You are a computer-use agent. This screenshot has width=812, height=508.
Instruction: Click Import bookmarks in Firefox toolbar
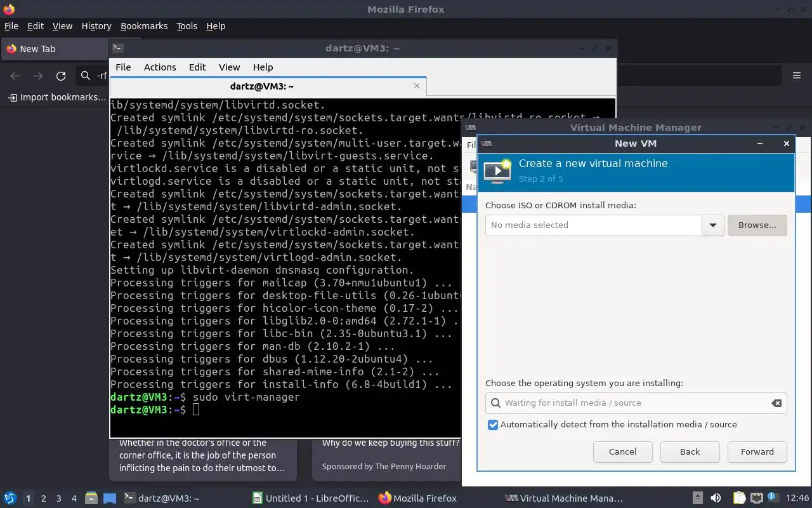tap(56, 97)
